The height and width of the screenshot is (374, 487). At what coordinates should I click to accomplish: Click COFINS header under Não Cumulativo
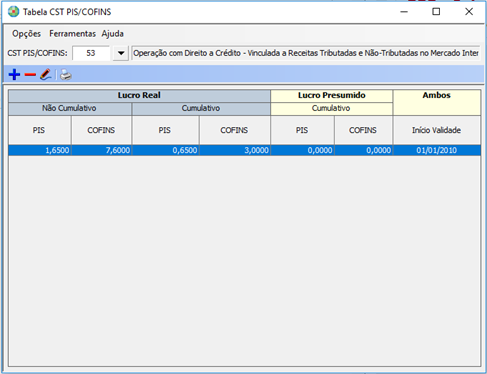point(101,130)
